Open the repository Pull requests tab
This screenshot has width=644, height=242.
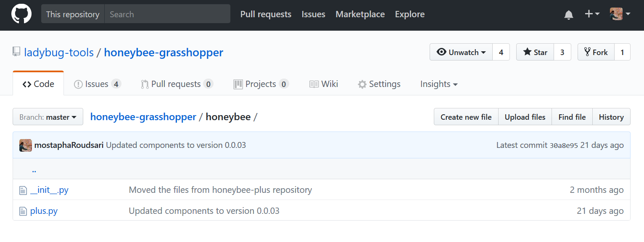pyautogui.click(x=177, y=84)
